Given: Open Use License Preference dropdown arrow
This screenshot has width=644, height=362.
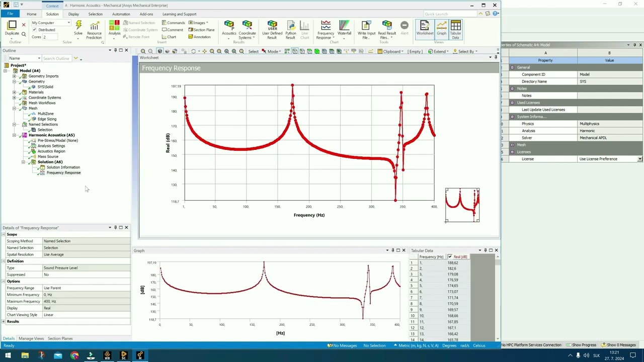Looking at the screenshot, I should tap(639, 159).
